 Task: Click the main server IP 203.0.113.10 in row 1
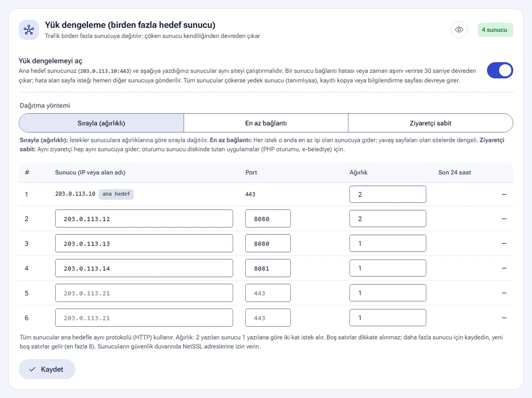coord(75,194)
